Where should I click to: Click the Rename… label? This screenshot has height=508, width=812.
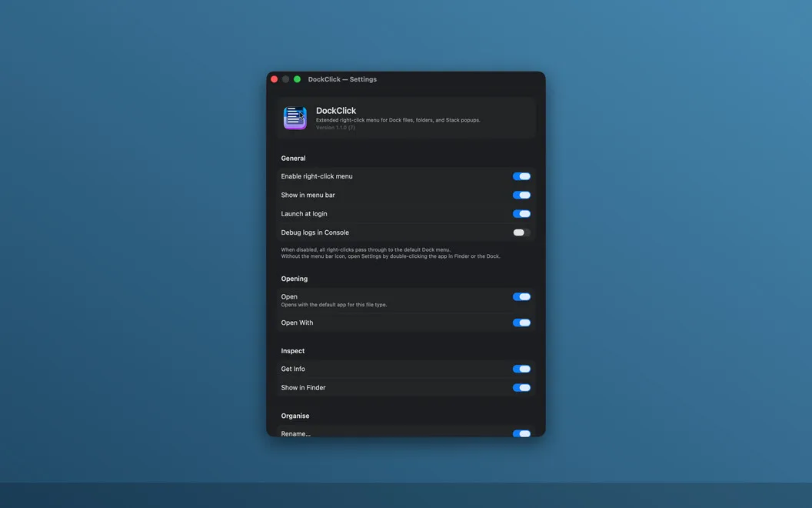tap(296, 433)
